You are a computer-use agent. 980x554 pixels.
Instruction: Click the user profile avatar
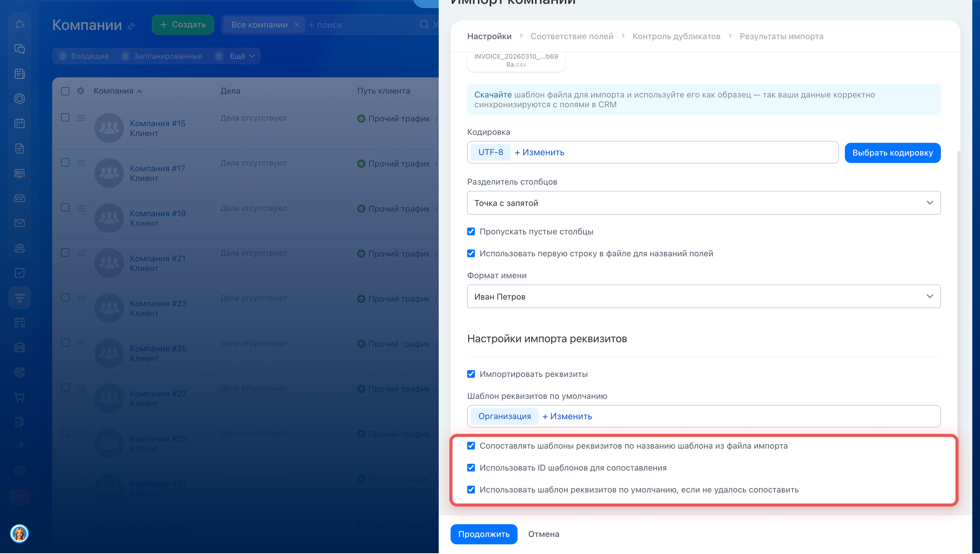pyautogui.click(x=19, y=534)
